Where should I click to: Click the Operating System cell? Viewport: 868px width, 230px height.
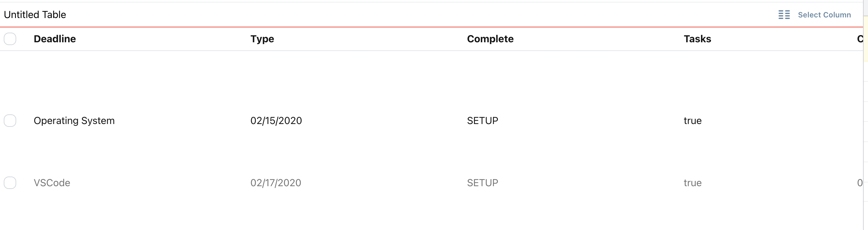[74, 120]
